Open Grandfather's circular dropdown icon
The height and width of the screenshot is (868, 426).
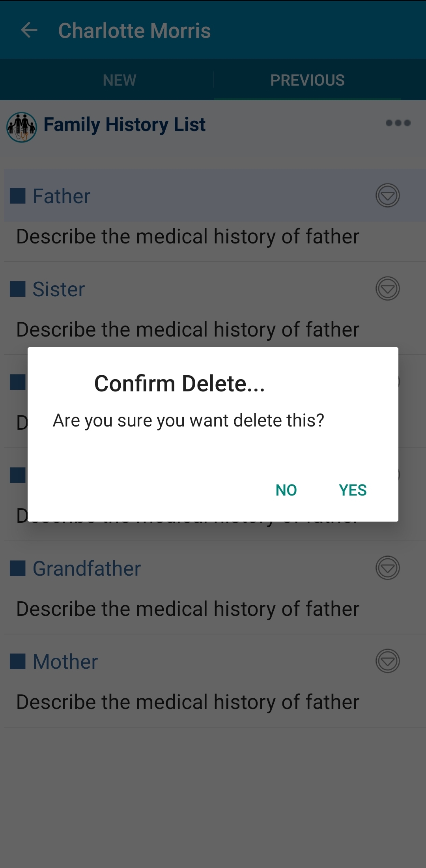tap(388, 568)
